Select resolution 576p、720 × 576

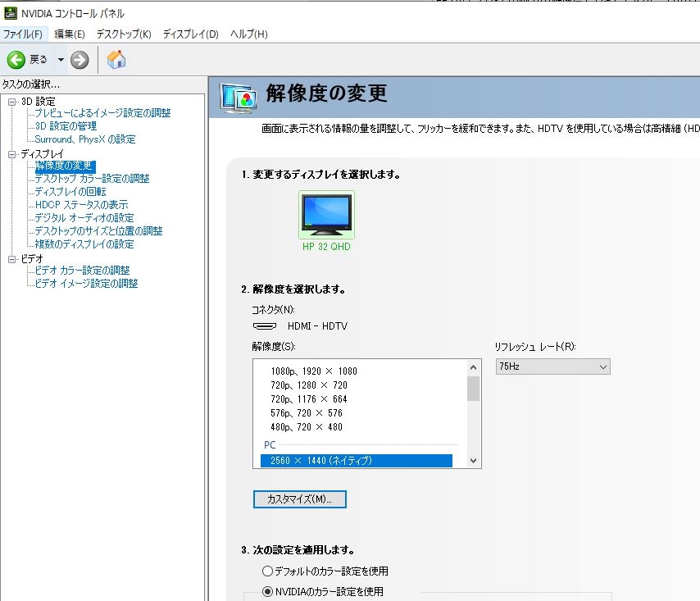coord(307,413)
